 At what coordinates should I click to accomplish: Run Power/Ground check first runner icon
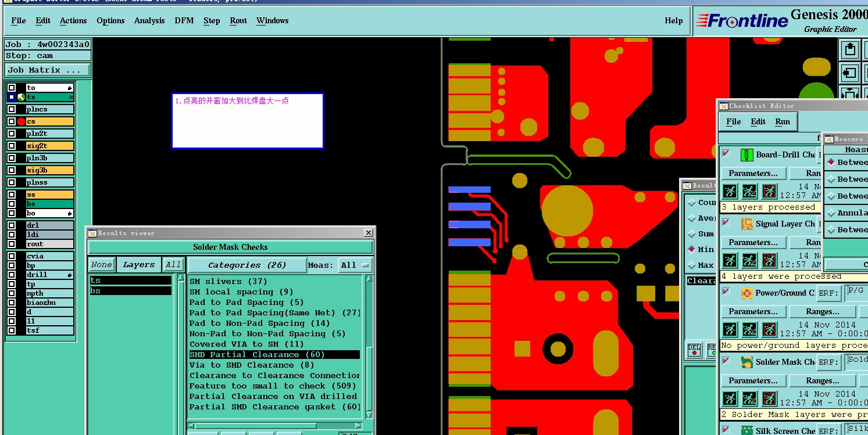pyautogui.click(x=730, y=329)
